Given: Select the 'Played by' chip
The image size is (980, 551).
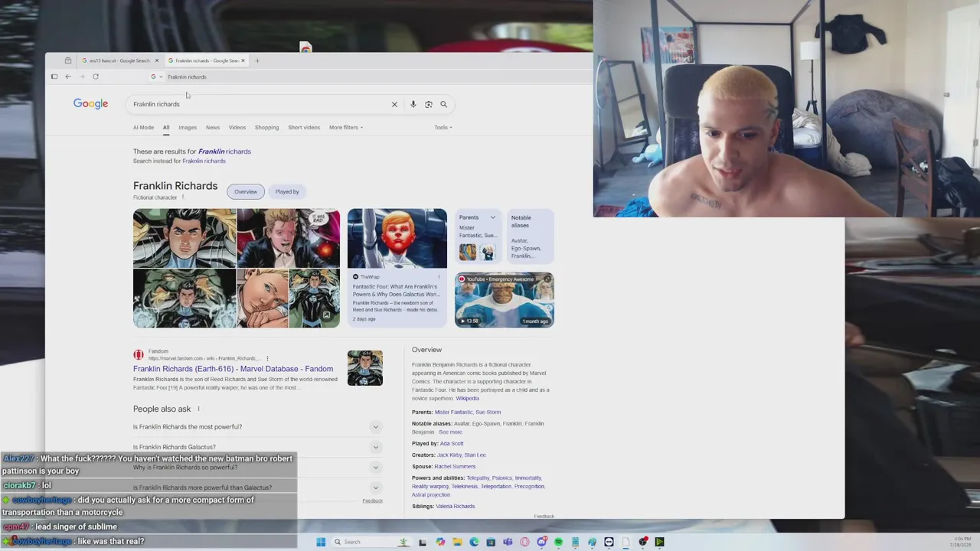Looking at the screenshot, I should pyautogui.click(x=287, y=191).
